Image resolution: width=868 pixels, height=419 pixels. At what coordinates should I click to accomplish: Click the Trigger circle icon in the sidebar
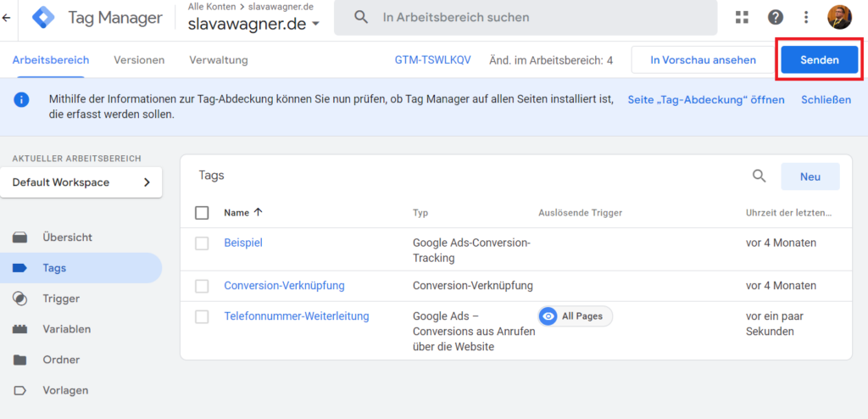click(x=20, y=299)
